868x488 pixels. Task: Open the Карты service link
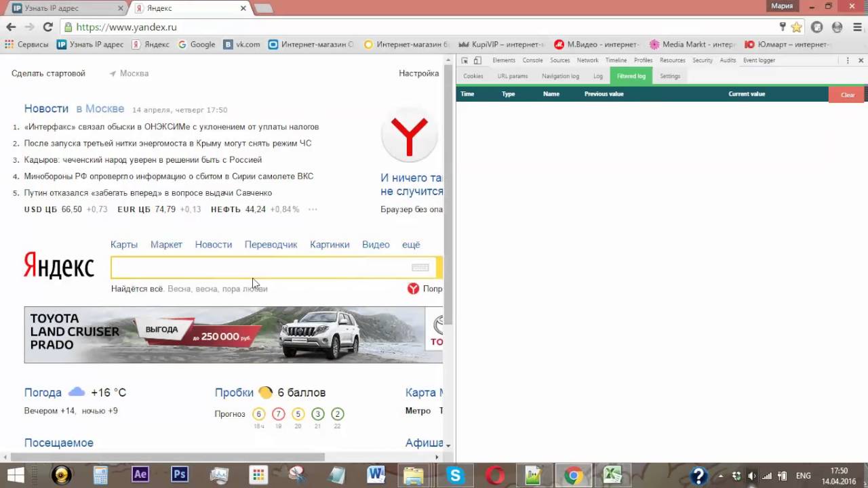[124, 245]
